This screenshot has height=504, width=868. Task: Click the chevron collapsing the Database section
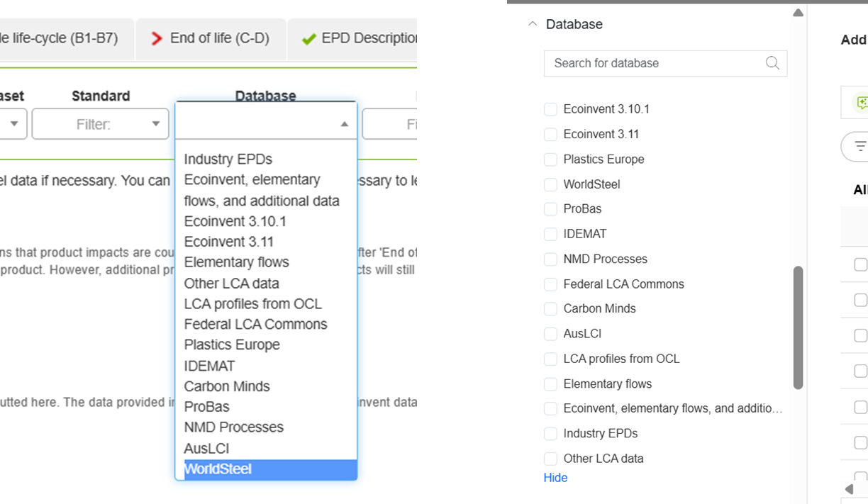click(533, 23)
